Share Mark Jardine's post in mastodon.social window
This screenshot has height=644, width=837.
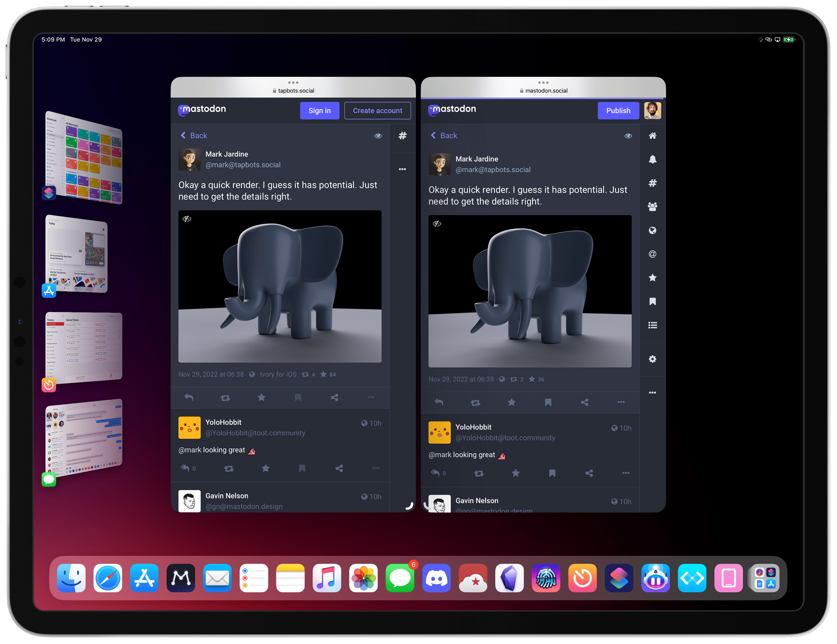[584, 402]
